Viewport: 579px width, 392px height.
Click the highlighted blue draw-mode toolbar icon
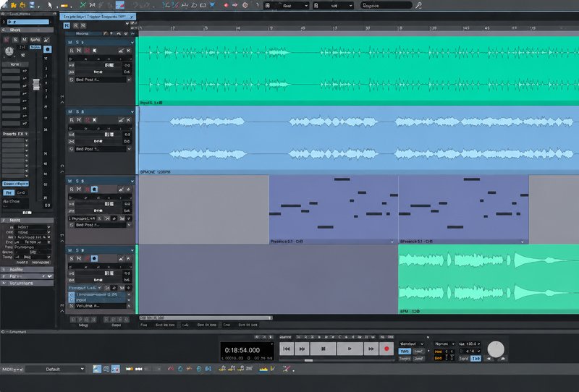pyautogui.click(x=120, y=5)
